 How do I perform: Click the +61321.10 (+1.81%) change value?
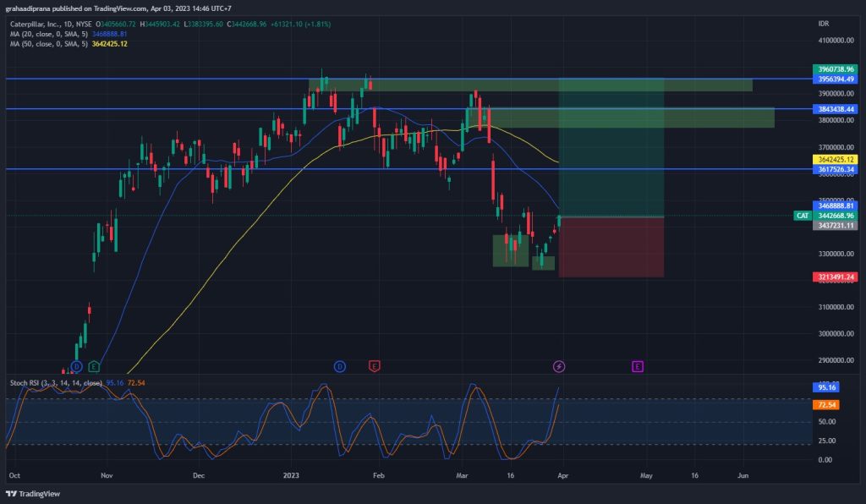pos(300,25)
